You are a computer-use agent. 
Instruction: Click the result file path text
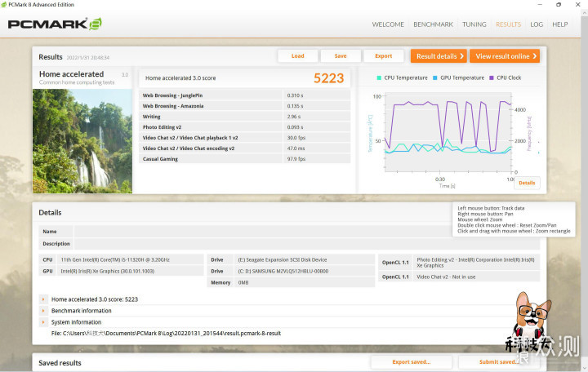[166, 334]
